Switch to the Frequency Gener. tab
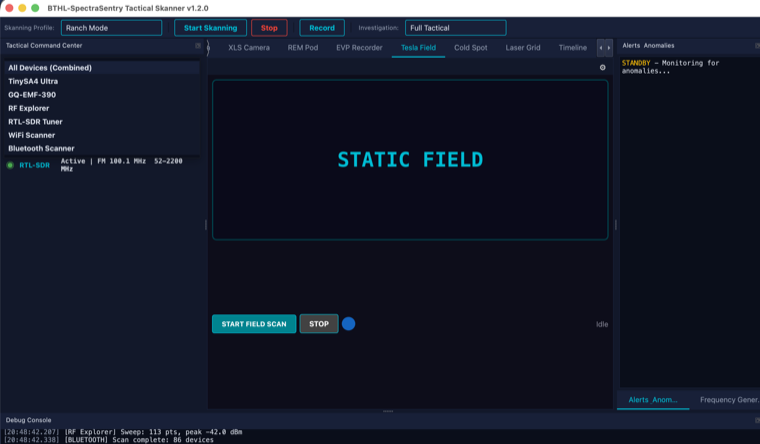Screen dimensions: 760x444 (729, 400)
